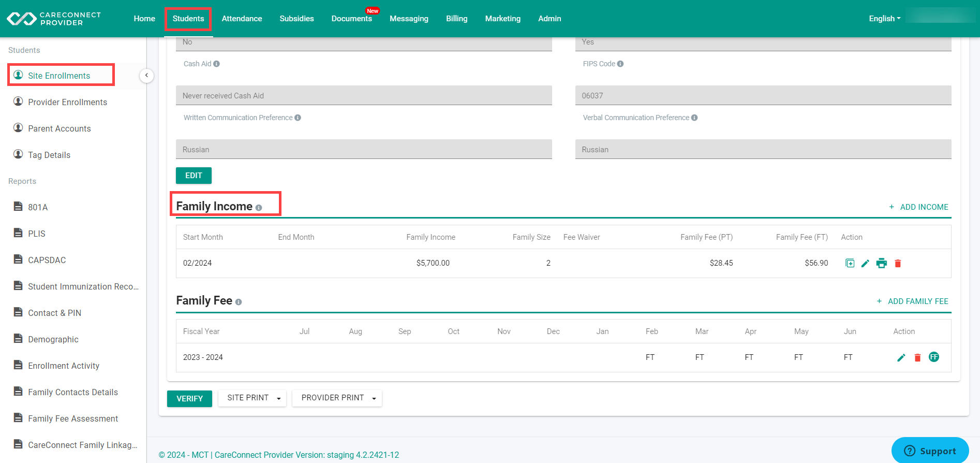Click the 801A report document icon
Viewport: 980px width, 463px height.
pyautogui.click(x=18, y=207)
